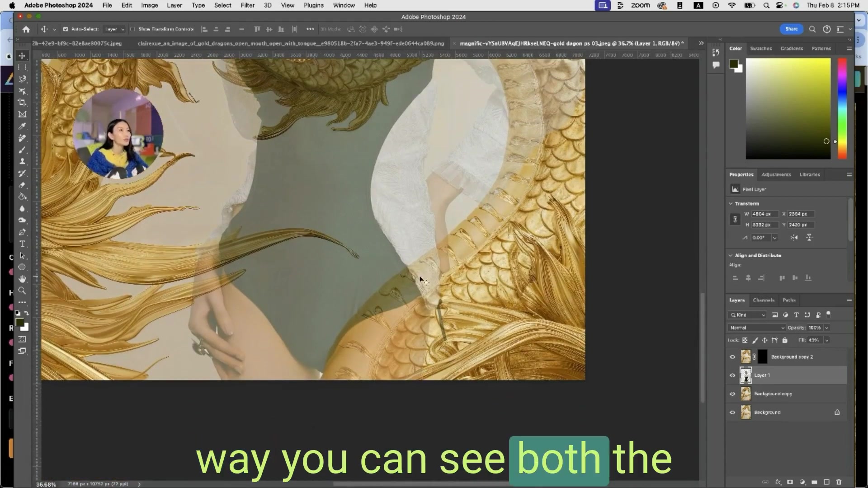Select the Brush tool

(x=22, y=150)
